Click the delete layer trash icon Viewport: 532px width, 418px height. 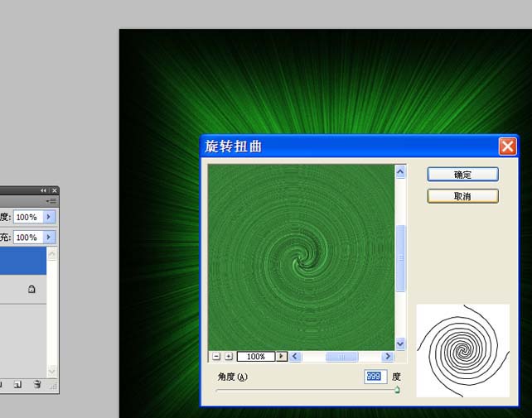pos(37,384)
